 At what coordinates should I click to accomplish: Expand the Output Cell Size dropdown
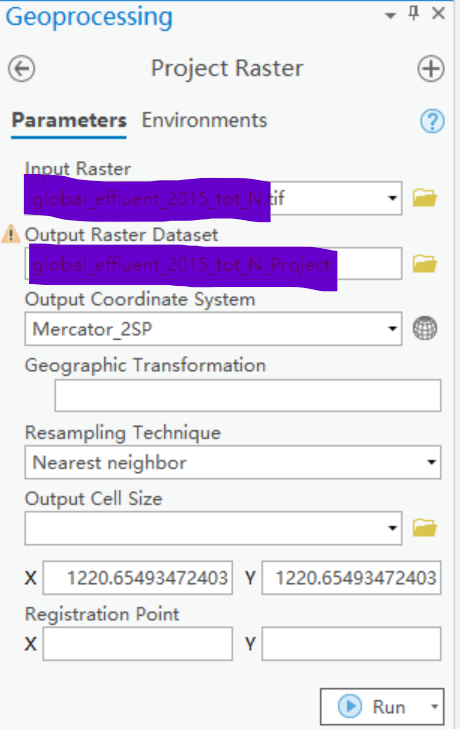tap(393, 528)
